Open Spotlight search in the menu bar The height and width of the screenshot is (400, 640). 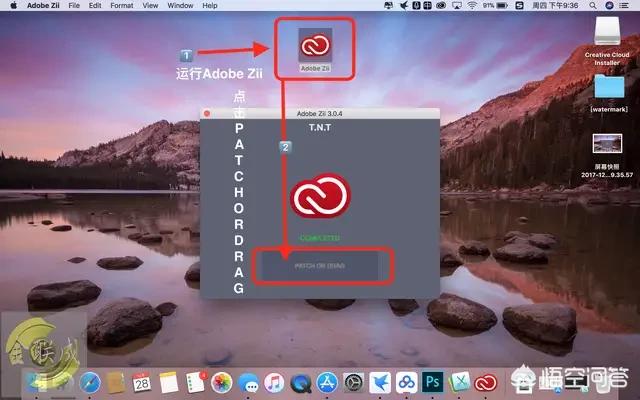(593, 5)
